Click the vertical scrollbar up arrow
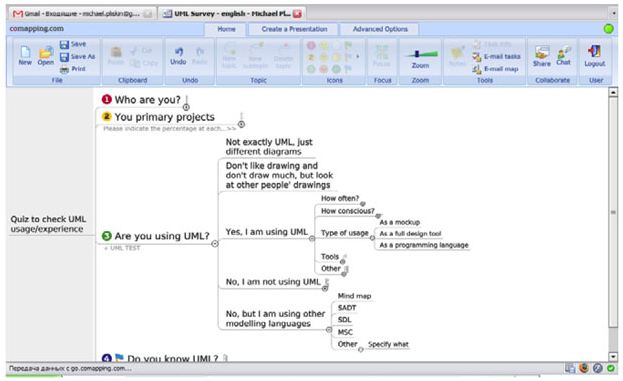623x381 pixels. [x=613, y=92]
